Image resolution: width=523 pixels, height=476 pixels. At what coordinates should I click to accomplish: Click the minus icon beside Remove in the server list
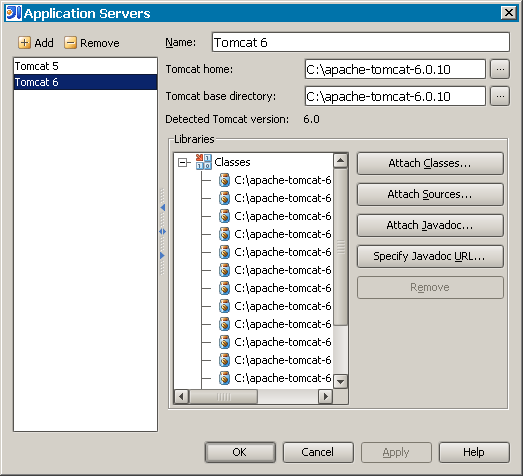click(x=70, y=43)
